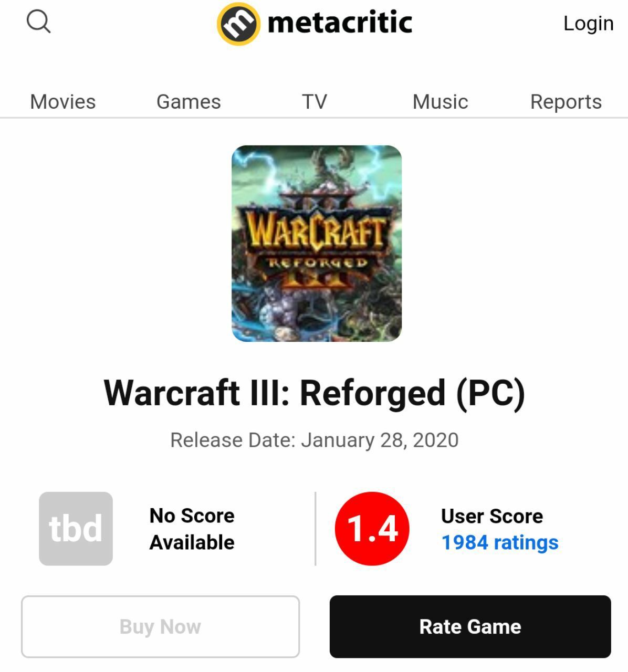Viewport: 628px width, 672px height.
Task: Open the 1984 ratings link
Action: [x=500, y=542]
